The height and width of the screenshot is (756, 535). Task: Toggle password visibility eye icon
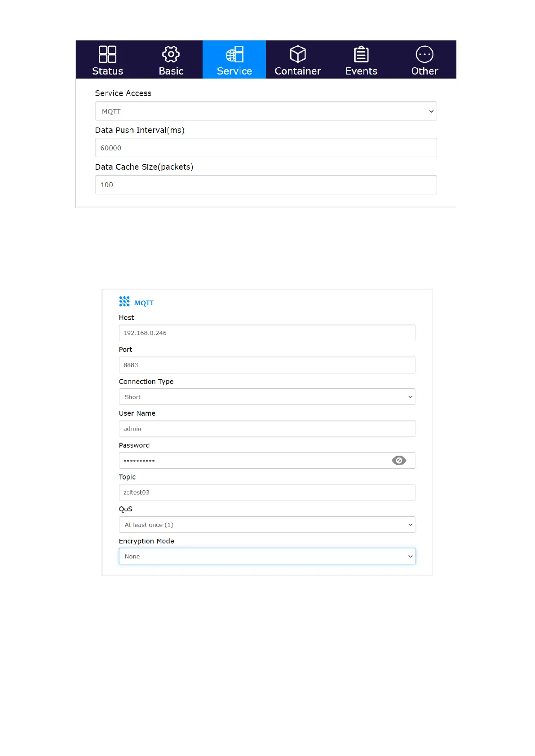pos(399,461)
